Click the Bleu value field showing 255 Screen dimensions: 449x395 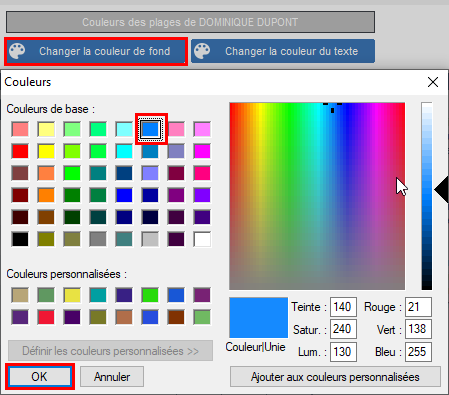418,352
